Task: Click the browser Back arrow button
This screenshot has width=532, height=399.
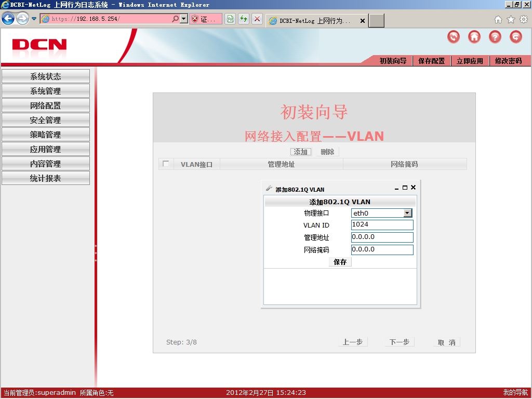Action: [8, 18]
